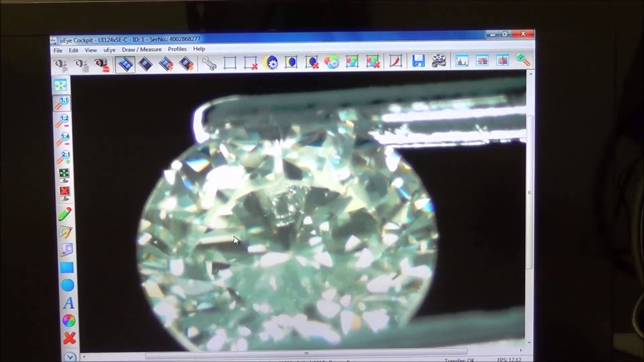Click the icon below the polygon tool
The width and height of the screenshot is (644, 362).
(x=66, y=249)
